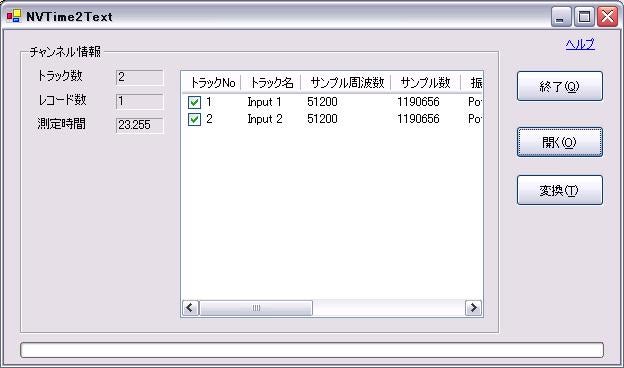This screenshot has width=624, height=368.
Task: Uncheck the track 1 checkbox
Action: (194, 102)
